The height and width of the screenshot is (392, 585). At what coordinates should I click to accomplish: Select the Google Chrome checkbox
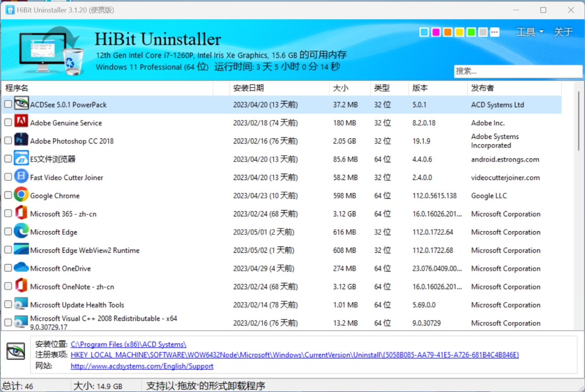(x=8, y=195)
